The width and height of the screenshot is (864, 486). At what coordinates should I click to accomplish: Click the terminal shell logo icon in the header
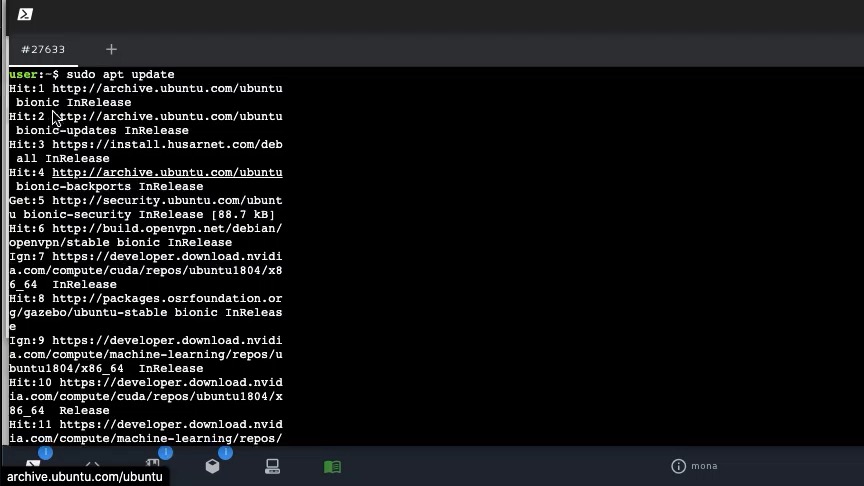[x=25, y=14]
